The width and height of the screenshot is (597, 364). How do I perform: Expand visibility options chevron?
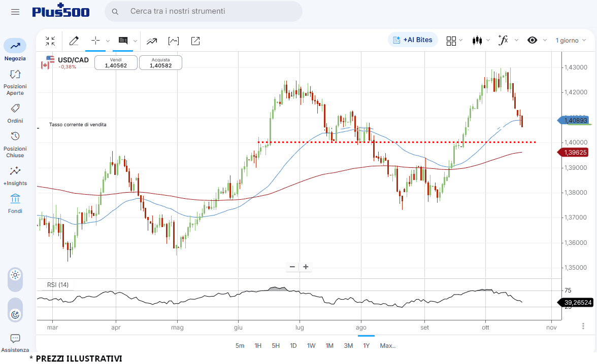[x=545, y=41]
